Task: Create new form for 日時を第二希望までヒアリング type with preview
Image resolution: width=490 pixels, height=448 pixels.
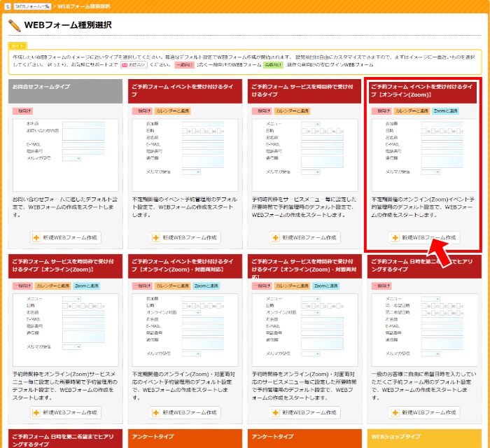Action: 425,413
